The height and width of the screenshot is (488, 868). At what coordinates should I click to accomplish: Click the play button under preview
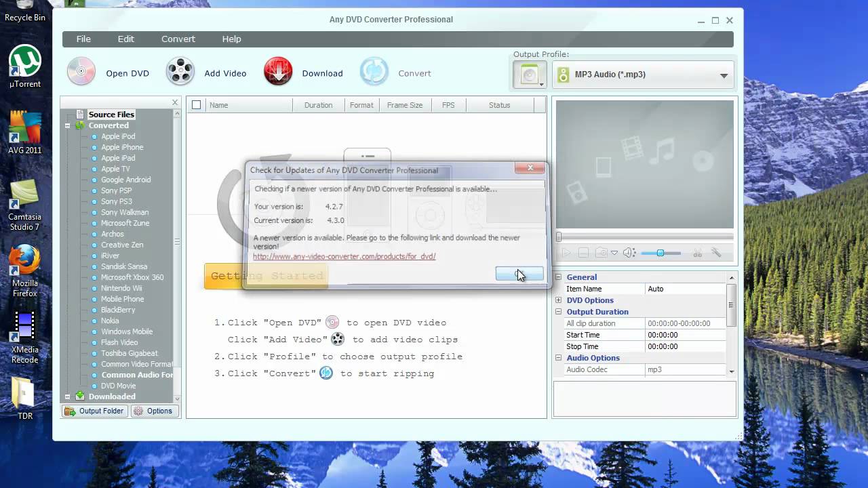pyautogui.click(x=566, y=253)
